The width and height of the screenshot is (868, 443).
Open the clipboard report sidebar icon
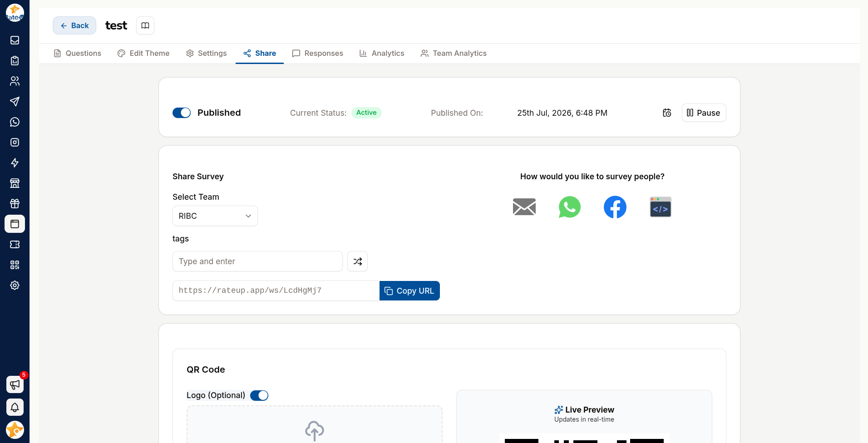pyautogui.click(x=15, y=60)
